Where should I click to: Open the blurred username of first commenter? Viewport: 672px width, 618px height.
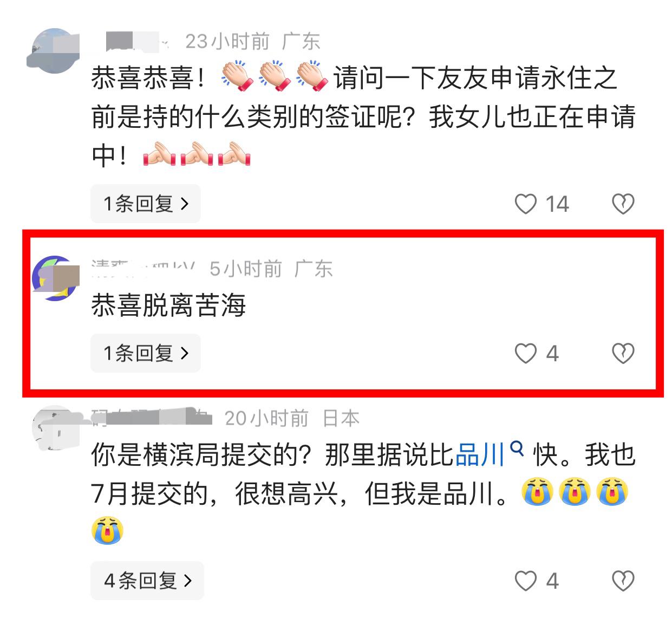(x=136, y=42)
